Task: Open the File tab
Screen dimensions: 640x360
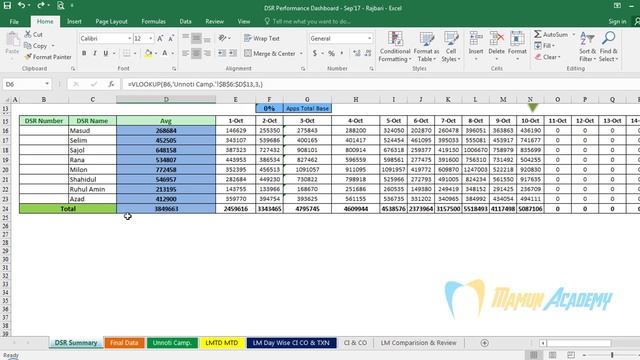Action: tap(14, 21)
